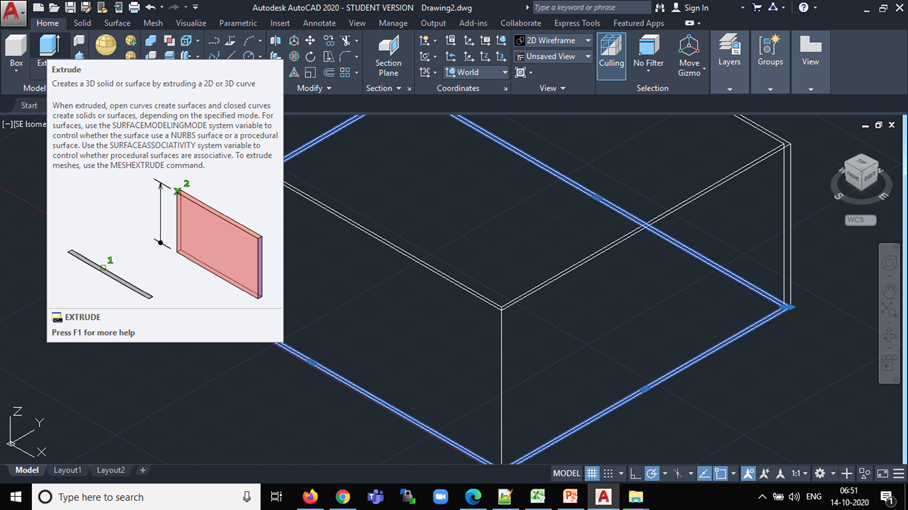Open the annotation scale 1:1 dropdown

click(800, 473)
